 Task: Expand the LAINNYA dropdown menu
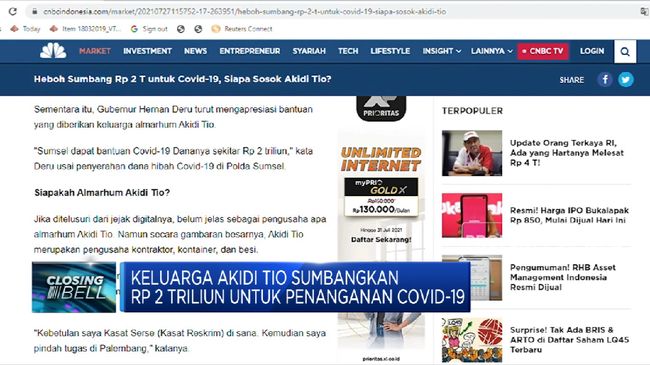(x=492, y=51)
